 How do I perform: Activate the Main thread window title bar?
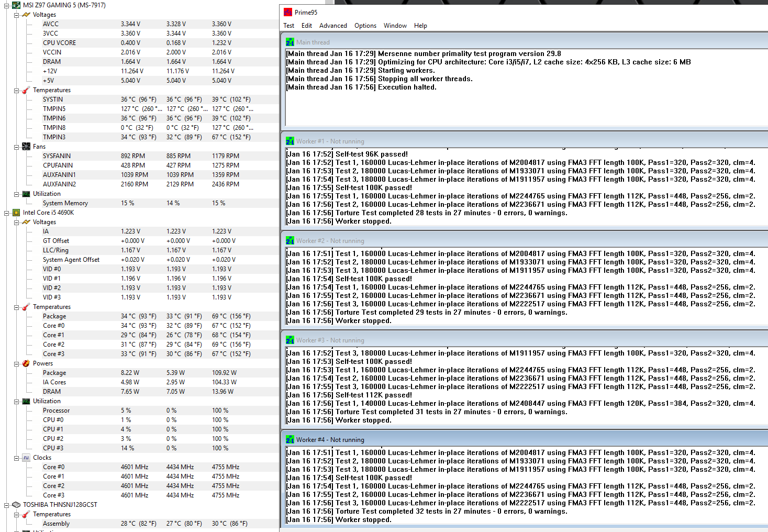coord(525,42)
